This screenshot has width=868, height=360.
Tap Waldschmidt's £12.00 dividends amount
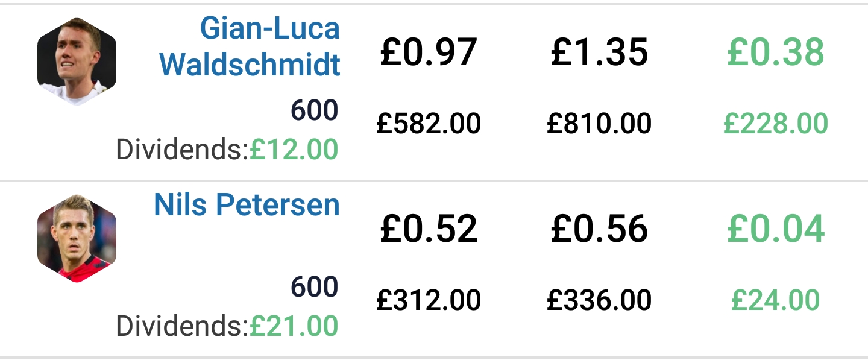[294, 150]
